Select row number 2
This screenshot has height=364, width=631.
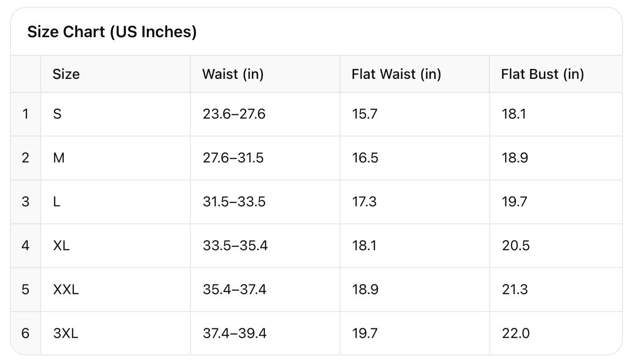[25, 158]
